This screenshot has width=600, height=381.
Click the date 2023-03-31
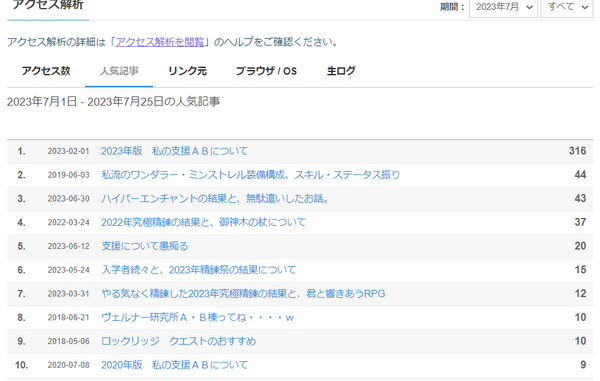pos(68,293)
